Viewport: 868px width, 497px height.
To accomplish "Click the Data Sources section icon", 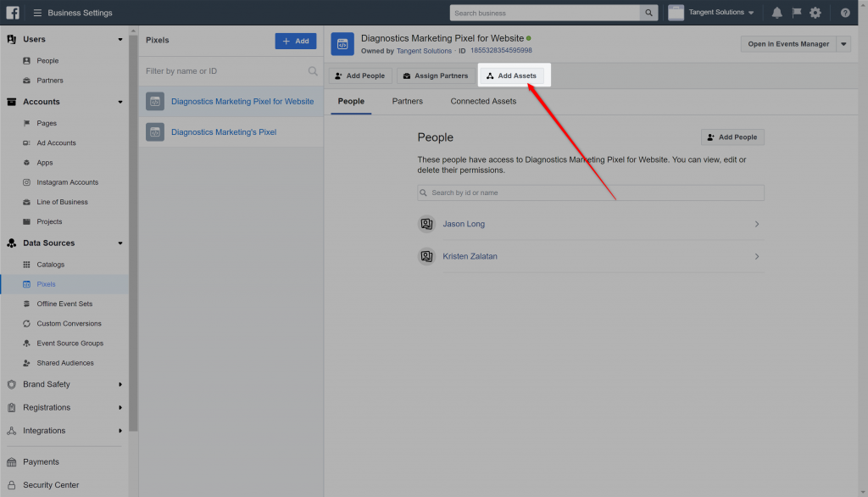I will (x=12, y=243).
